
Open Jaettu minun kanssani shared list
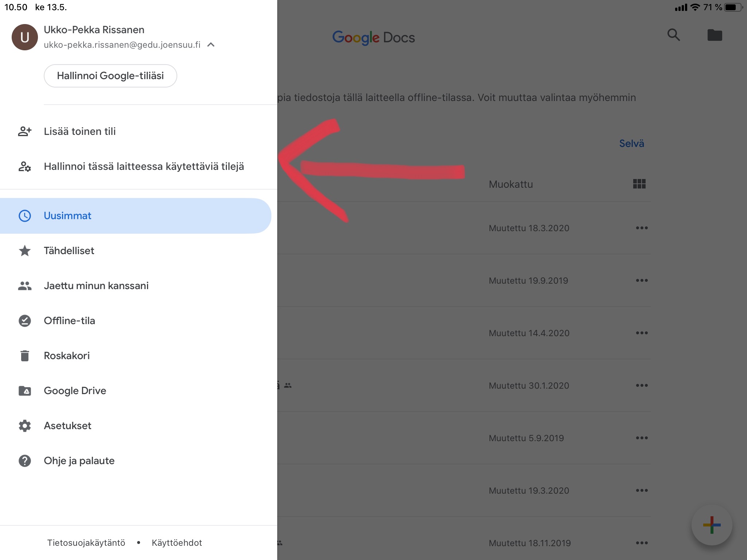point(96,285)
